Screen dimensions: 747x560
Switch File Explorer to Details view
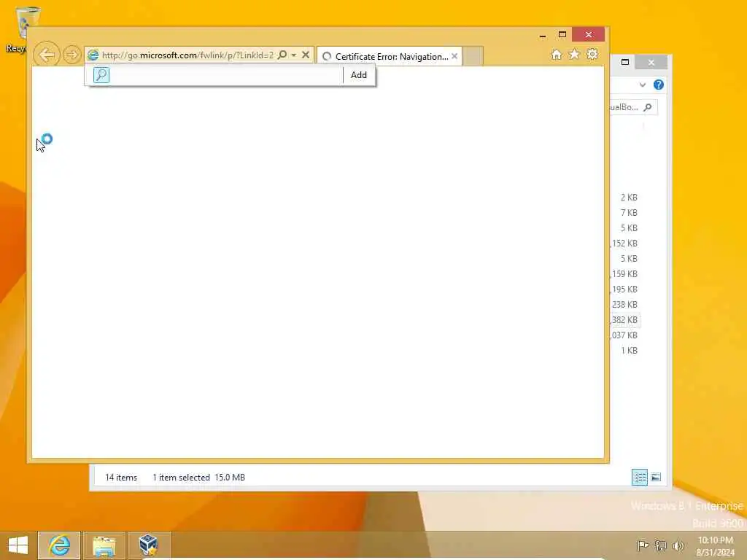click(x=639, y=477)
